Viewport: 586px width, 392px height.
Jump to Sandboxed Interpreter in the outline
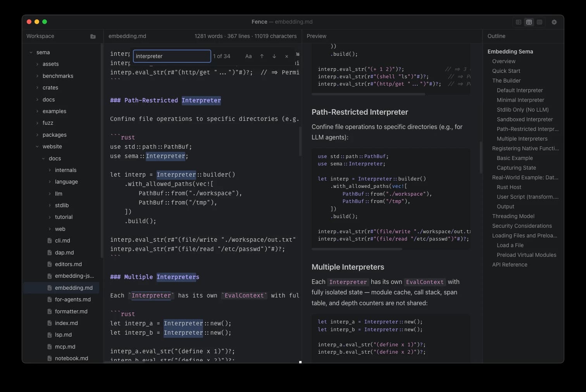pyautogui.click(x=525, y=119)
